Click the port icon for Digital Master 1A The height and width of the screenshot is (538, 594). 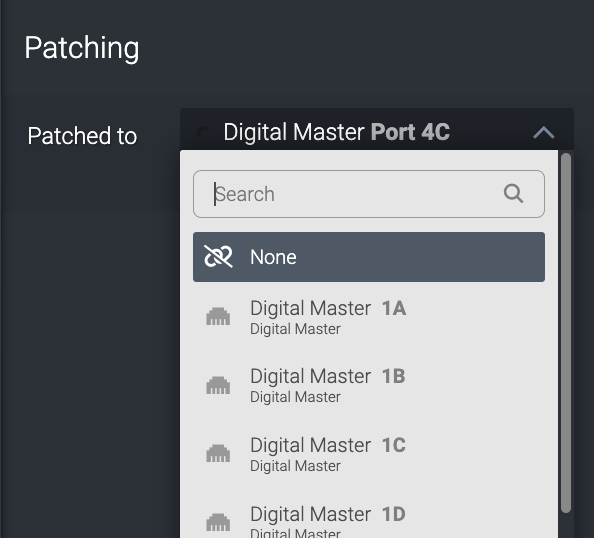pyautogui.click(x=218, y=316)
